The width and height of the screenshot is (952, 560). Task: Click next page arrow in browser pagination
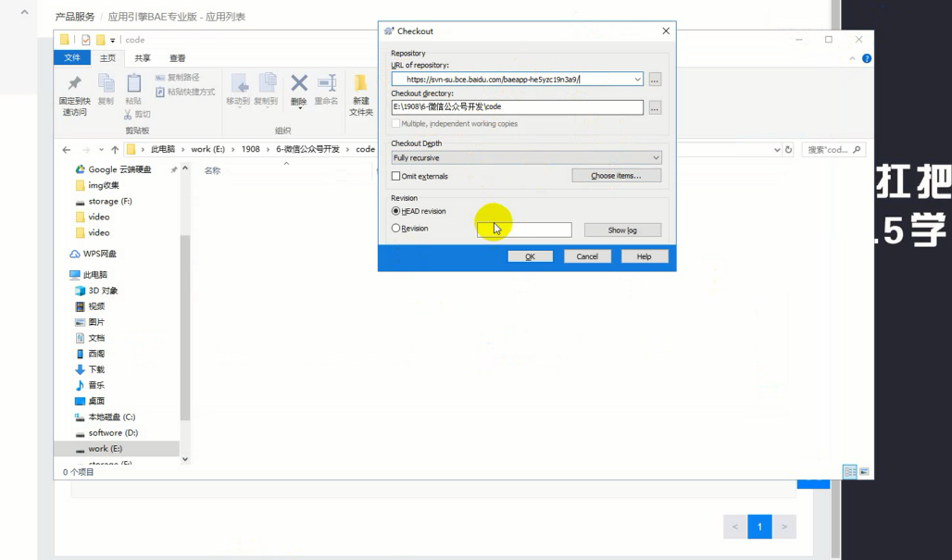(x=783, y=527)
